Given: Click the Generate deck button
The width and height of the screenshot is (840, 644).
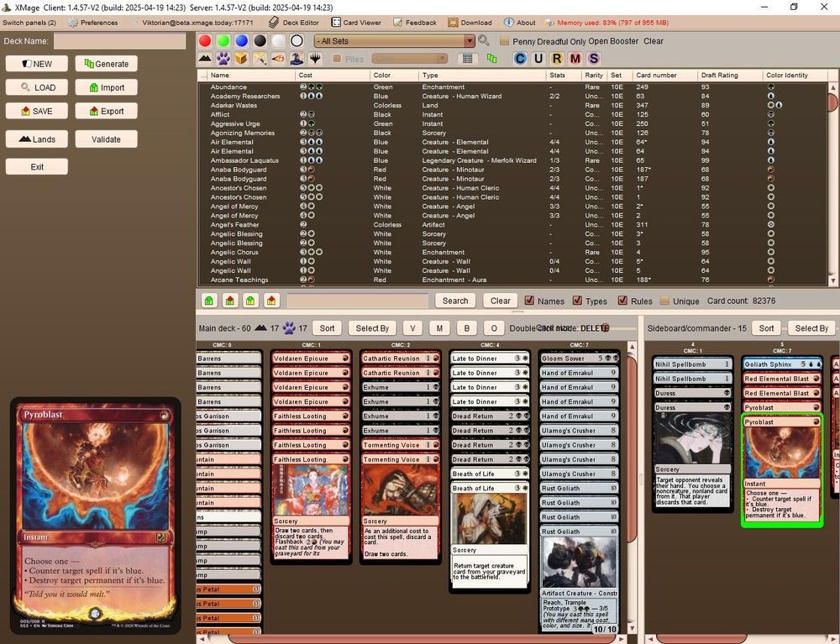Looking at the screenshot, I should (106, 63).
